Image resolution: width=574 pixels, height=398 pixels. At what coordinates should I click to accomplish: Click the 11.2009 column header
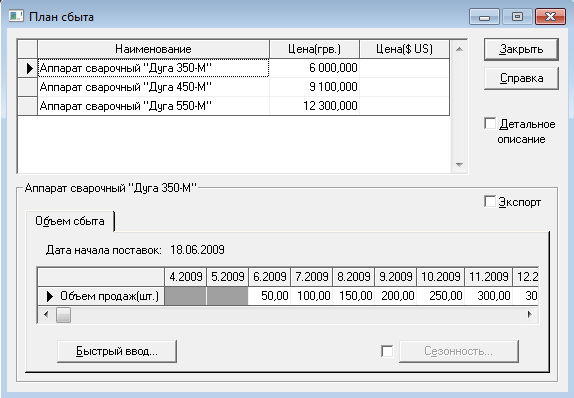(489, 276)
